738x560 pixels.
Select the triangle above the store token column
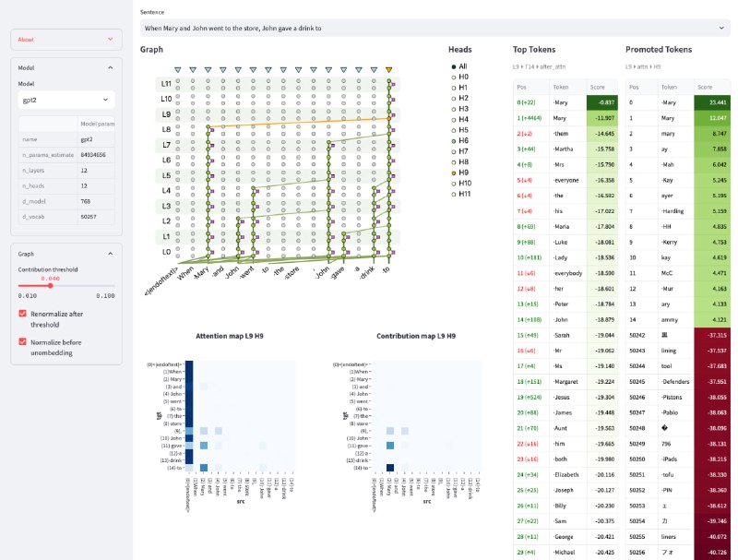(299, 70)
